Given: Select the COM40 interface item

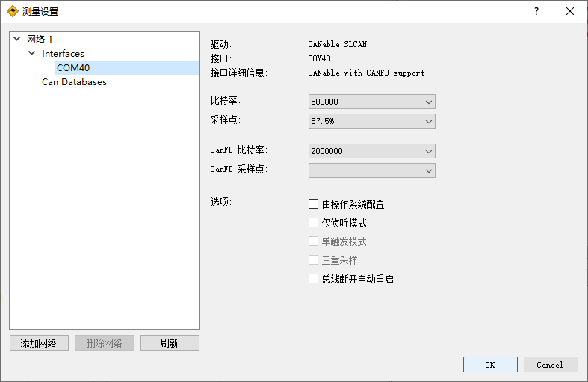Looking at the screenshot, I should coord(73,68).
